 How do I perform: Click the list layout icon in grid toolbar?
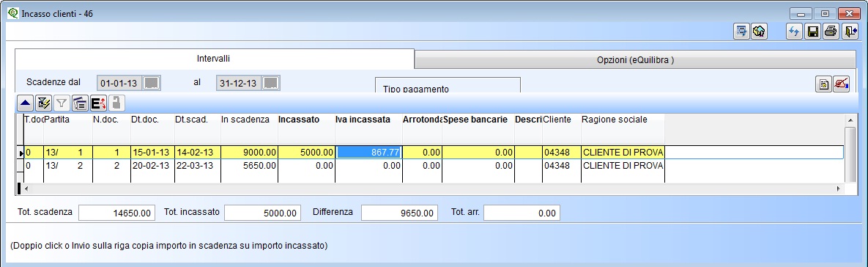click(x=80, y=103)
